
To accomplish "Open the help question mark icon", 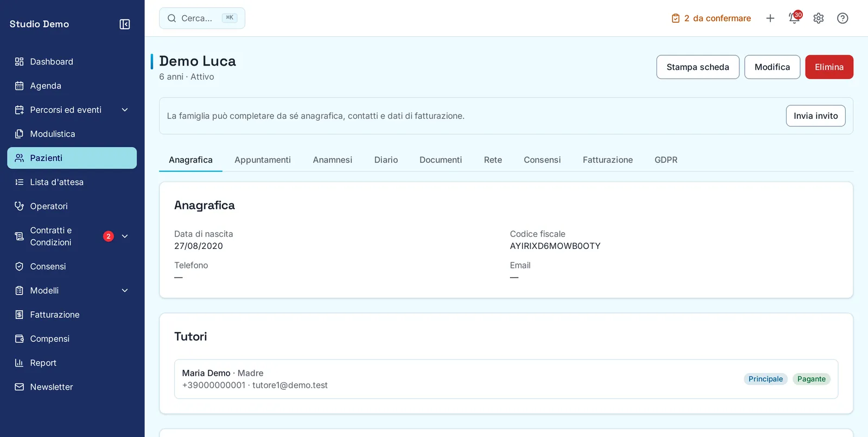I will pos(843,18).
